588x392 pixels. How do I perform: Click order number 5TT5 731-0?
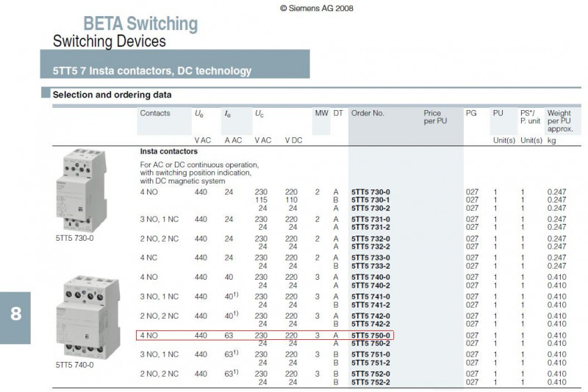[x=370, y=219]
